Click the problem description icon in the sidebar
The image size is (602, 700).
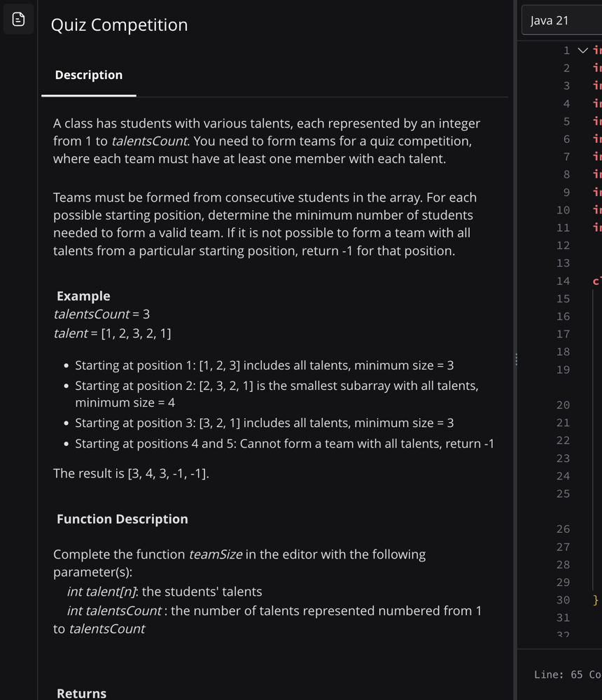point(19,20)
